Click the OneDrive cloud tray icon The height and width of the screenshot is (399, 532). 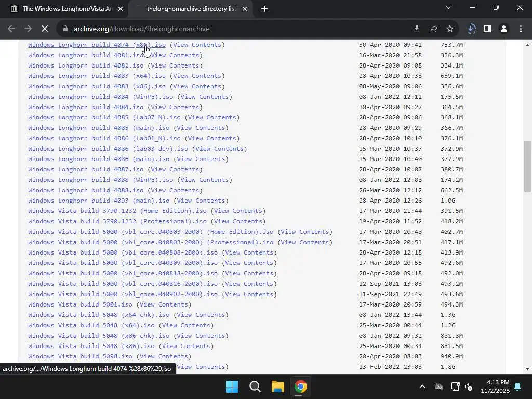pos(439,387)
